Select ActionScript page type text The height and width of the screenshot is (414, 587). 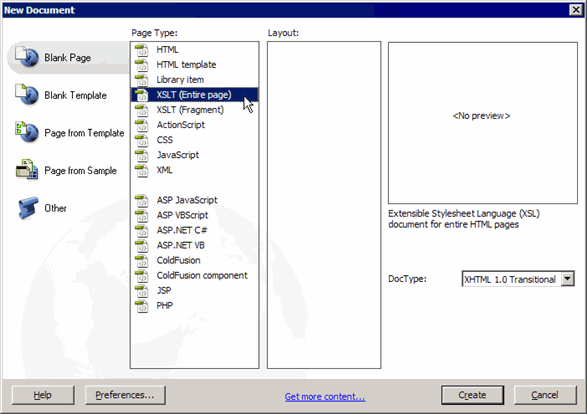(180, 125)
